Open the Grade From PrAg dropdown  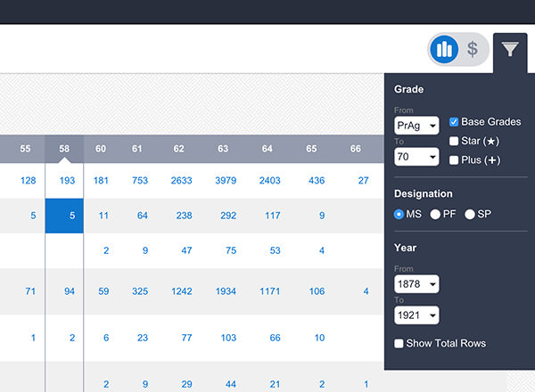coord(416,127)
